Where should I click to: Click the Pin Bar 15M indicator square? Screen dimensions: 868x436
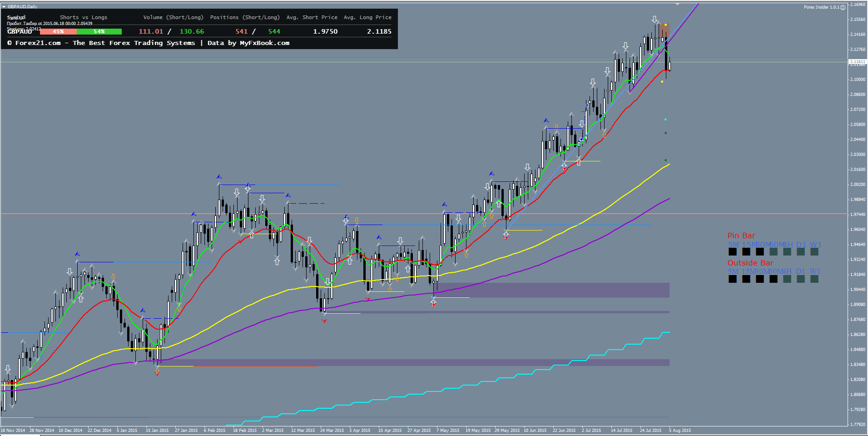(x=746, y=252)
